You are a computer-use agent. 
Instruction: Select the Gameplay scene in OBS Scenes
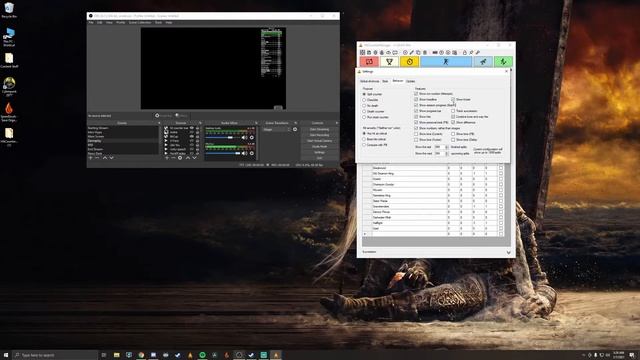(x=122, y=141)
